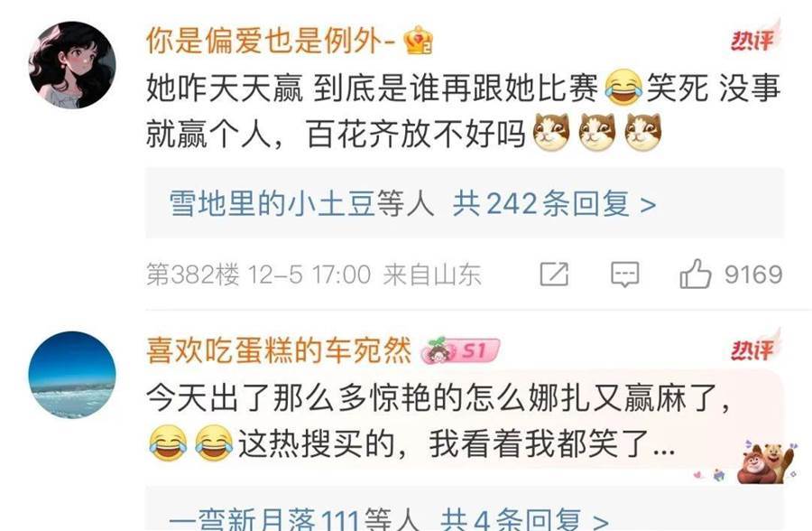Tap the share/repost icon on first comment
The width and height of the screenshot is (812, 531).
pyautogui.click(x=554, y=274)
